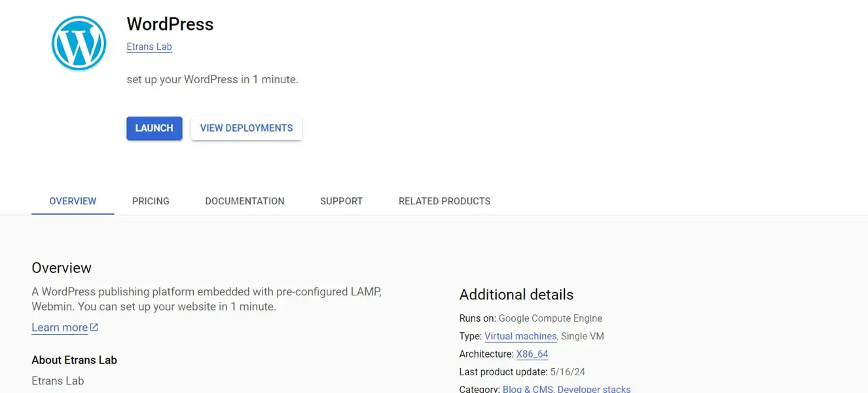Switch to the Pricing tab

click(151, 201)
